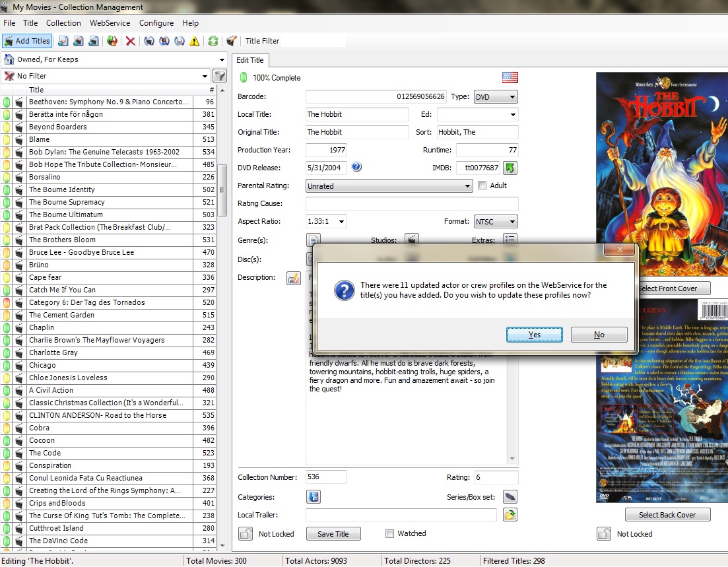Click the red X delete icon
The height and width of the screenshot is (567, 728).
pos(131,41)
